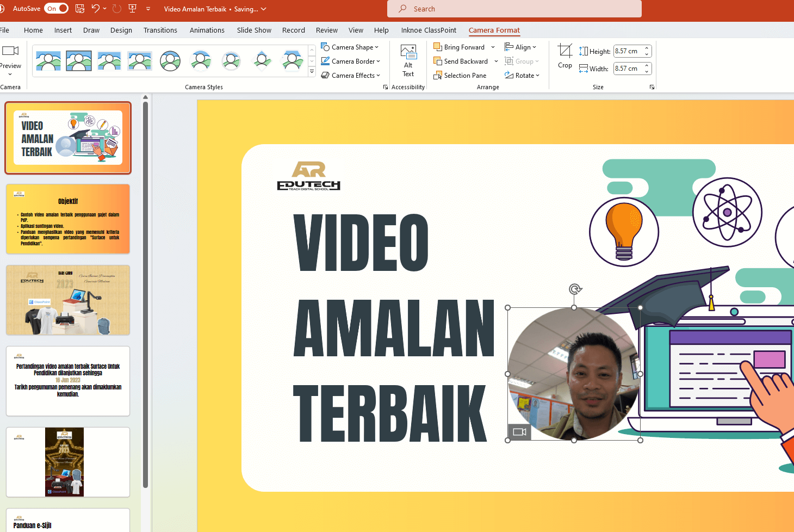This screenshot has width=794, height=532.
Task: Increase camera Height using the stepper
Action: pyautogui.click(x=647, y=48)
